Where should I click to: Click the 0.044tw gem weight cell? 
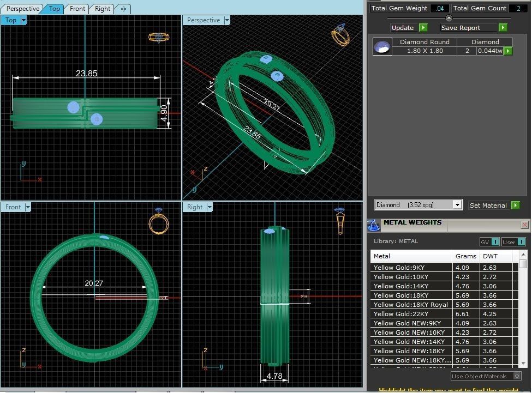pyautogui.click(x=490, y=51)
